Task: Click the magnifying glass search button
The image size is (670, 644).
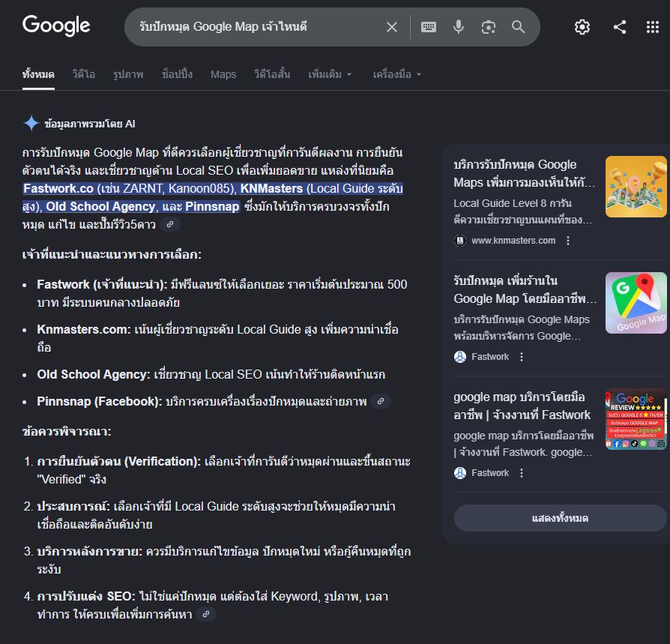Action: click(519, 27)
